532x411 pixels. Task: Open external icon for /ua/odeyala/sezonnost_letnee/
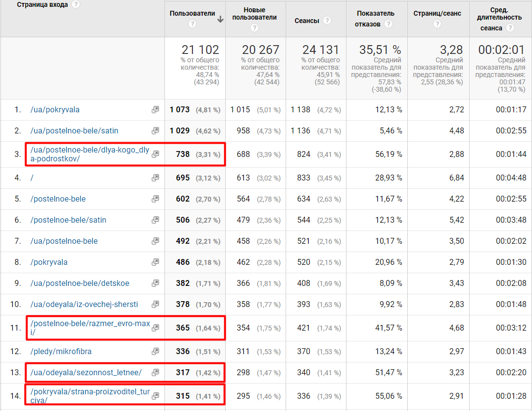point(155,373)
